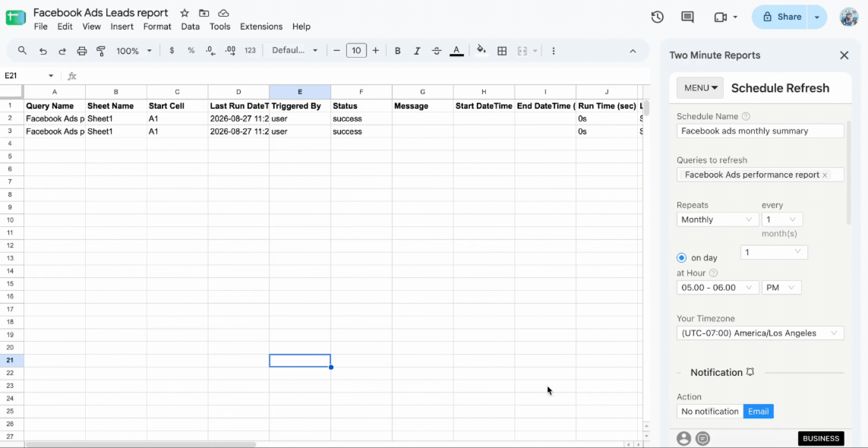The width and height of the screenshot is (868, 448).
Task: Print the spreadsheet
Action: point(82,50)
